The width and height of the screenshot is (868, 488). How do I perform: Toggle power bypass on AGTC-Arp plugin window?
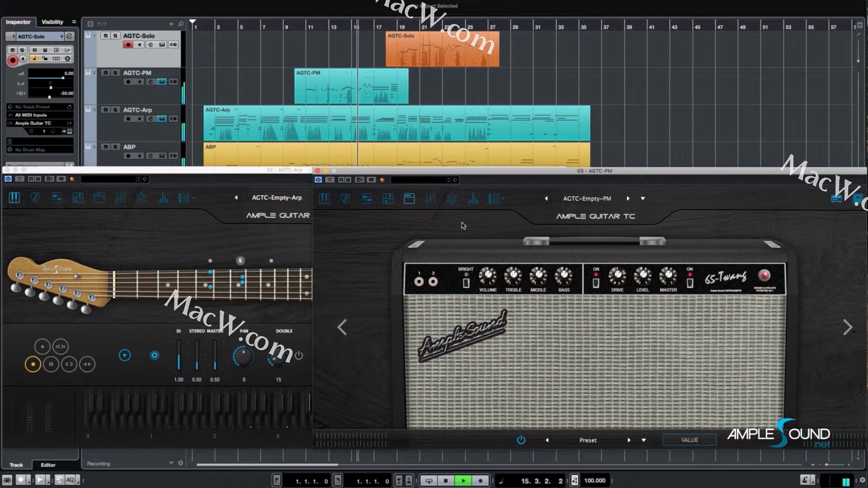(8, 179)
